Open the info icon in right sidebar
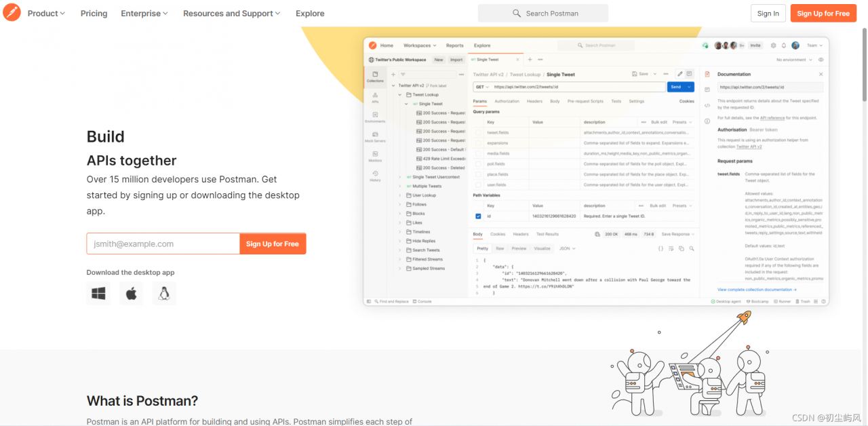Viewport: 868px width, 426px height. tap(707, 121)
